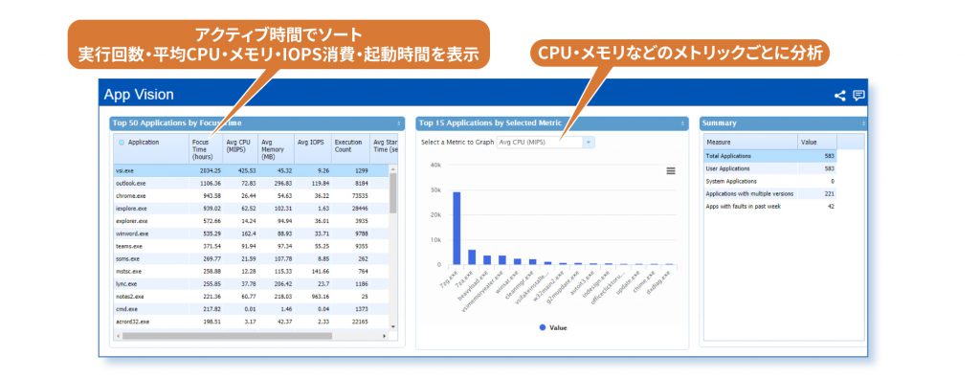Screen dimensions: 980x378
Task: Click the share icon in App Vision header
Action: tap(839, 96)
